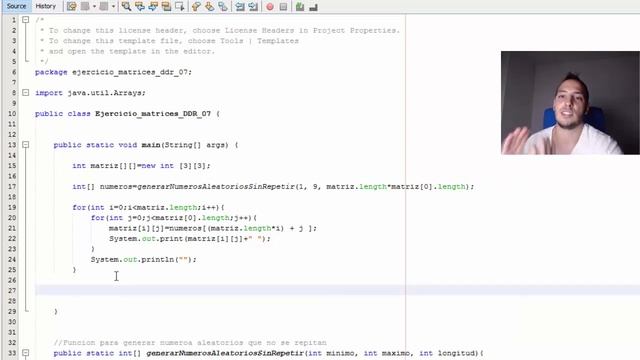Go to Next Bookmark icon
Viewport: 640px width, 360px height.
click(209, 7)
